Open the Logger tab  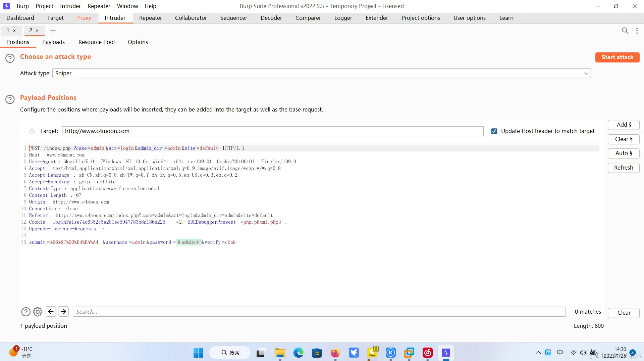(x=343, y=18)
